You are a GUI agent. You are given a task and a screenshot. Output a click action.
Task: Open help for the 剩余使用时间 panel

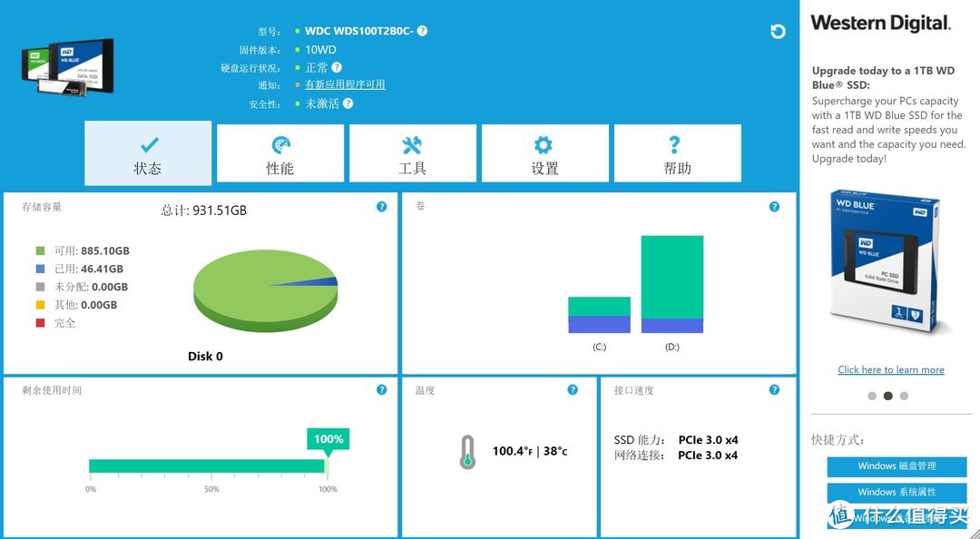(381, 390)
